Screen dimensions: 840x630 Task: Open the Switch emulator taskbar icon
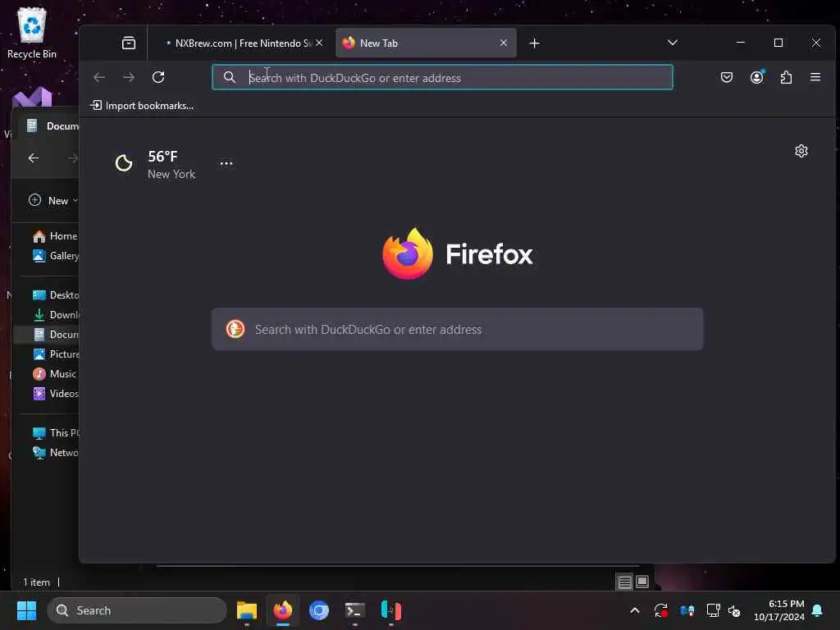coord(391,610)
